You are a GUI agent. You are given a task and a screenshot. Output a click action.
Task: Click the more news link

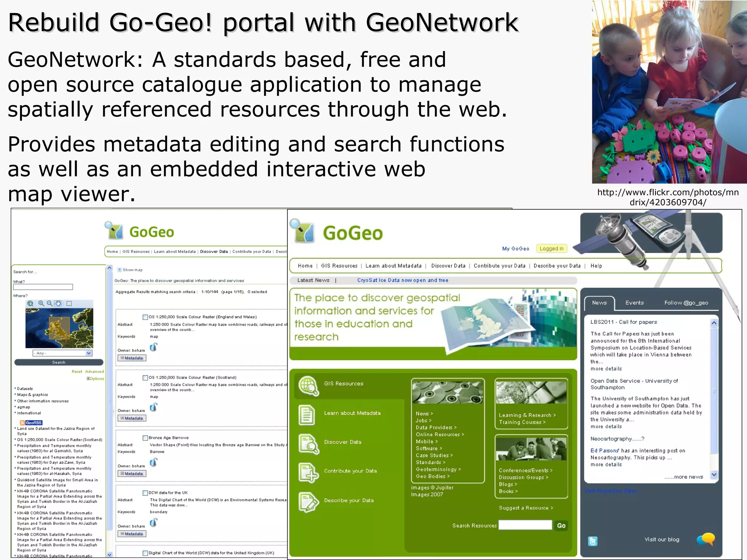pyautogui.click(x=684, y=477)
